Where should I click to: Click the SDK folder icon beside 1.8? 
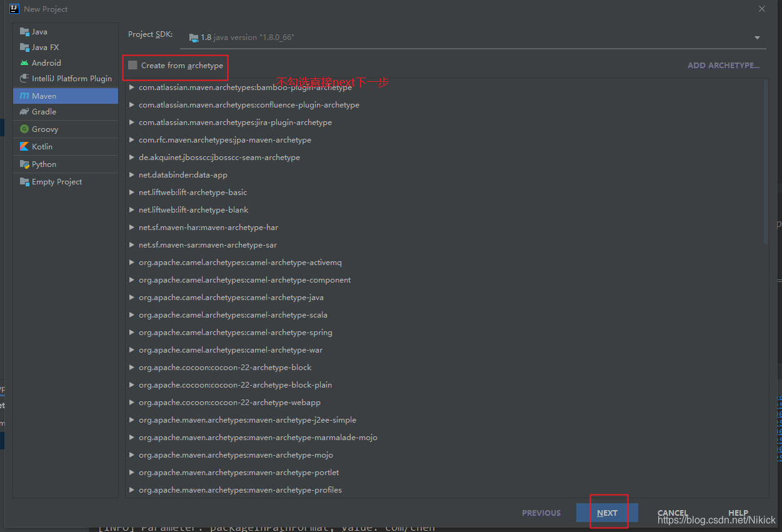click(194, 38)
